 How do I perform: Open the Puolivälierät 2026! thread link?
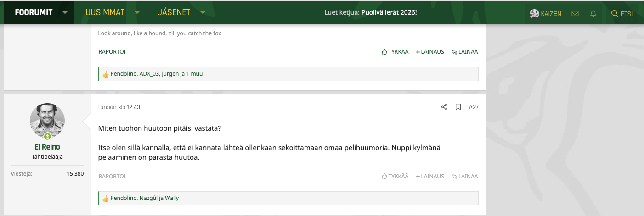pyautogui.click(x=389, y=12)
